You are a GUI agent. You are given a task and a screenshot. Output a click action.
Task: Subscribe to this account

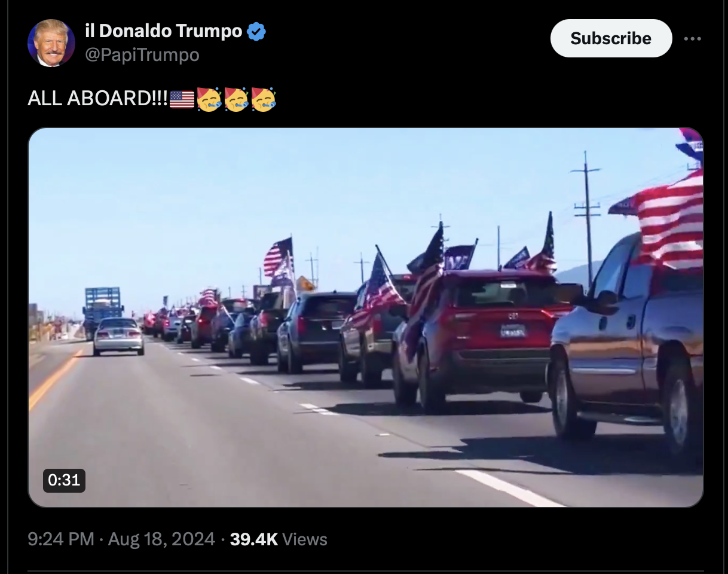point(611,38)
